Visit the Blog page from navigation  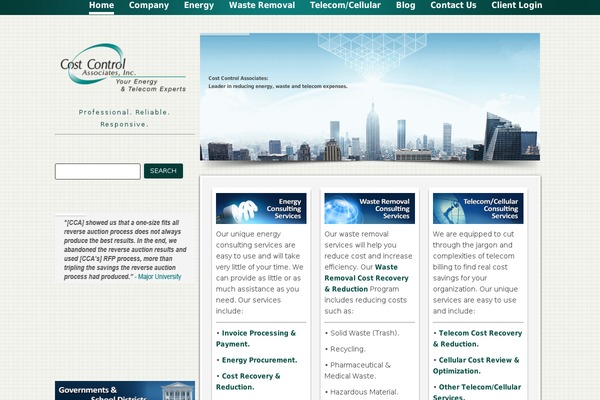406,5
